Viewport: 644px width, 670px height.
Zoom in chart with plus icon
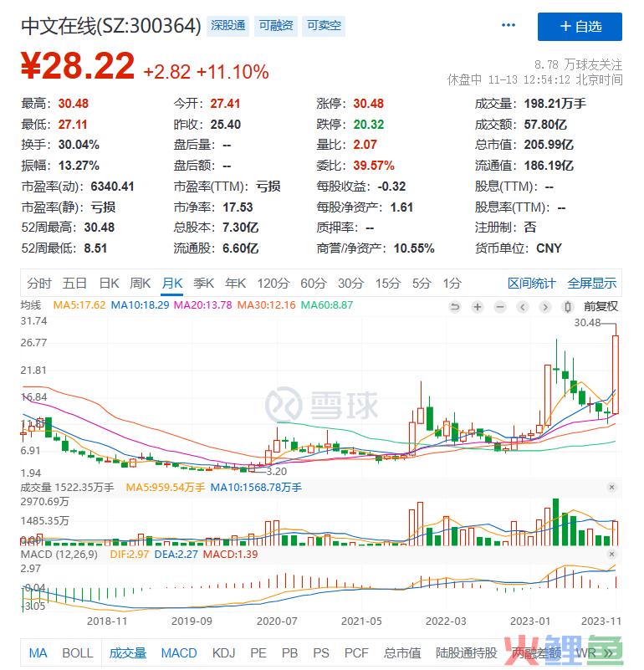(x=478, y=307)
